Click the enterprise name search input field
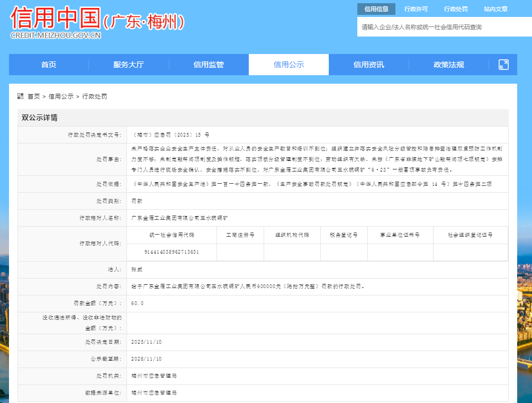This screenshot has height=403, width=532. 444,27
